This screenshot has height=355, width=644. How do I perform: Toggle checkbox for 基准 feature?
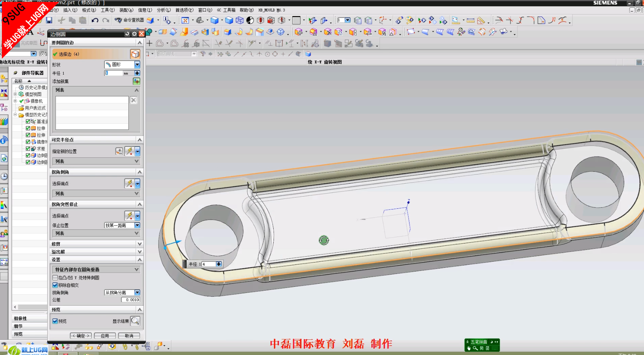click(x=28, y=122)
